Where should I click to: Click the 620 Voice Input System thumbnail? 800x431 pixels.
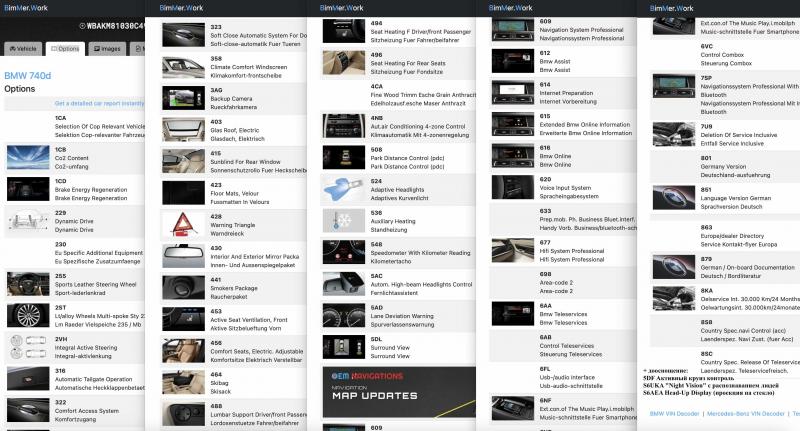513,187
